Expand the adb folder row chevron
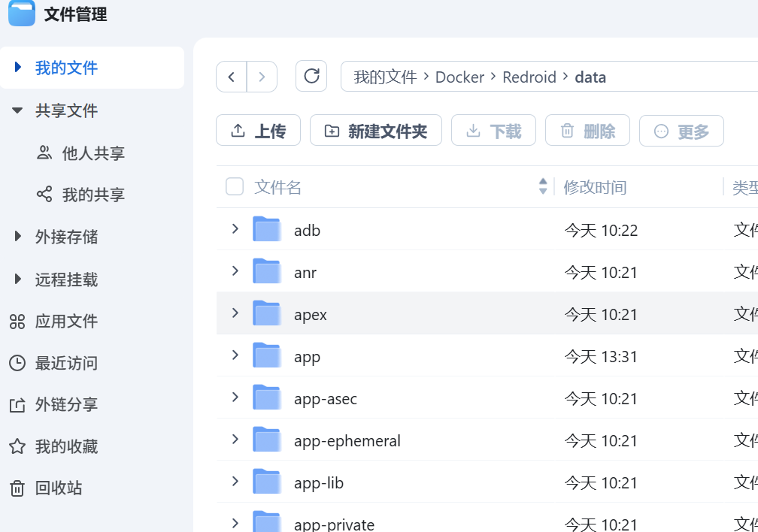The height and width of the screenshot is (532, 758). 235,228
